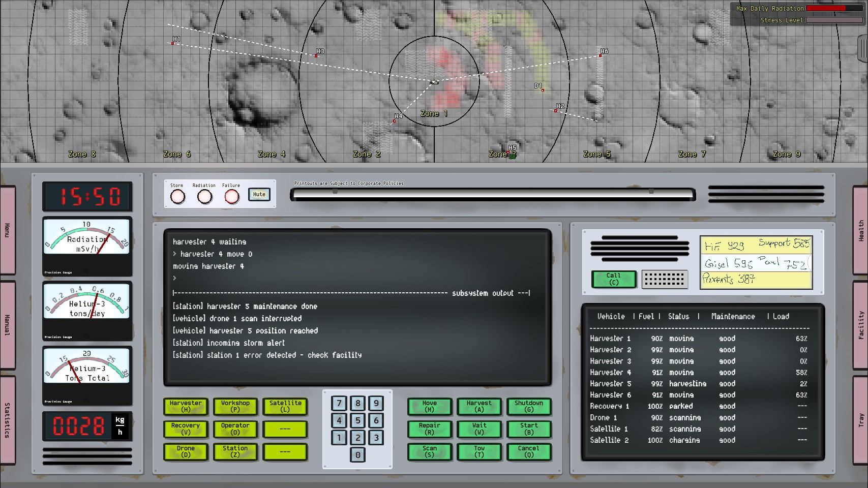This screenshot has height=488, width=868.
Task: Click the Harvester 5 row in vehicle table
Action: pos(699,384)
